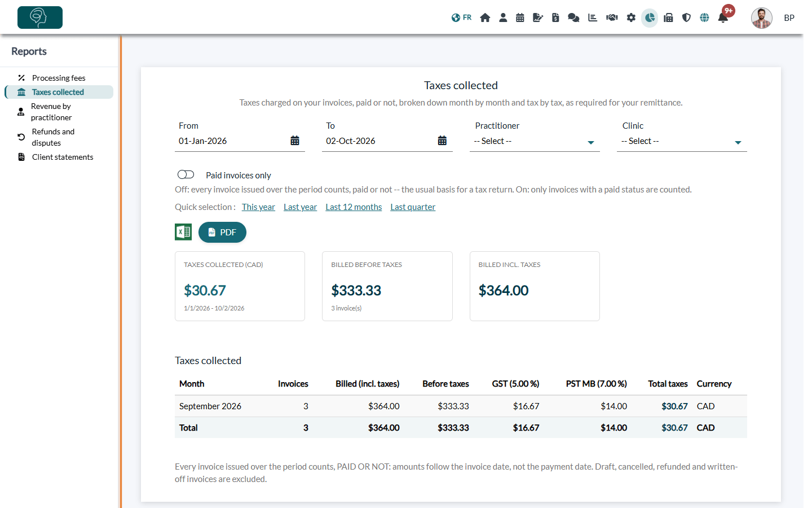This screenshot has height=508, width=812.
Task: Apply the This year quick selection
Action: (x=258, y=207)
